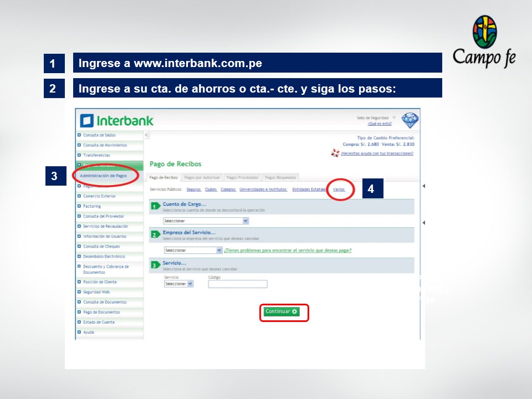
Task: Open Factoring in the sidebar
Action: (92, 206)
